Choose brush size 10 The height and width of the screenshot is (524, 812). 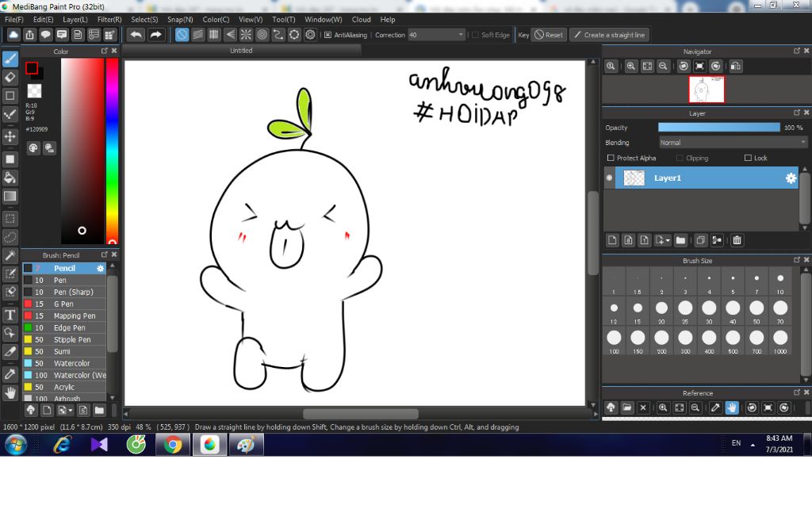point(780,283)
